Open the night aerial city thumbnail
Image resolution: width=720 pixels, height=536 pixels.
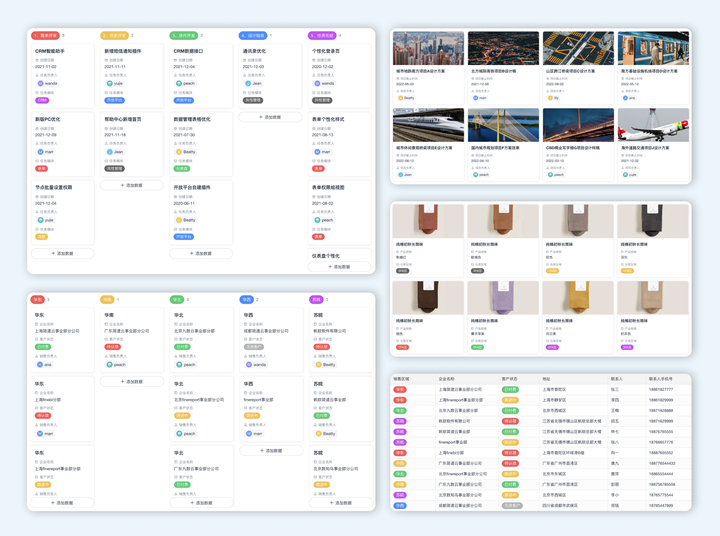[x=503, y=48]
